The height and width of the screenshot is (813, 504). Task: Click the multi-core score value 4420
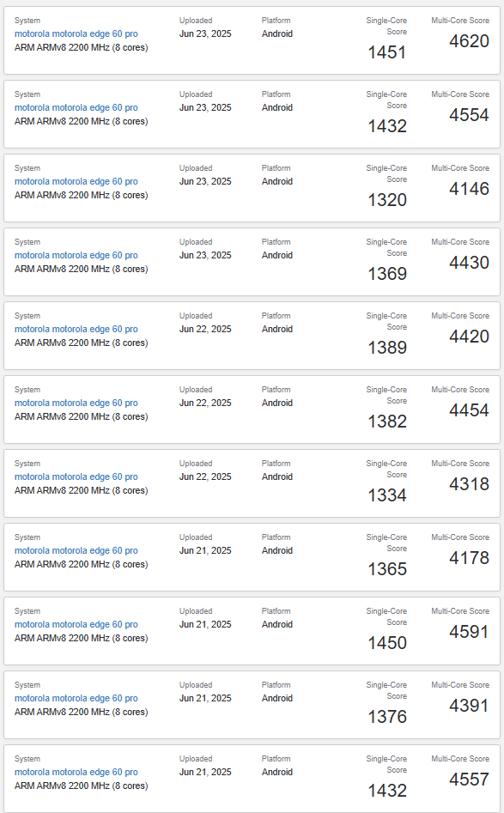(x=470, y=337)
